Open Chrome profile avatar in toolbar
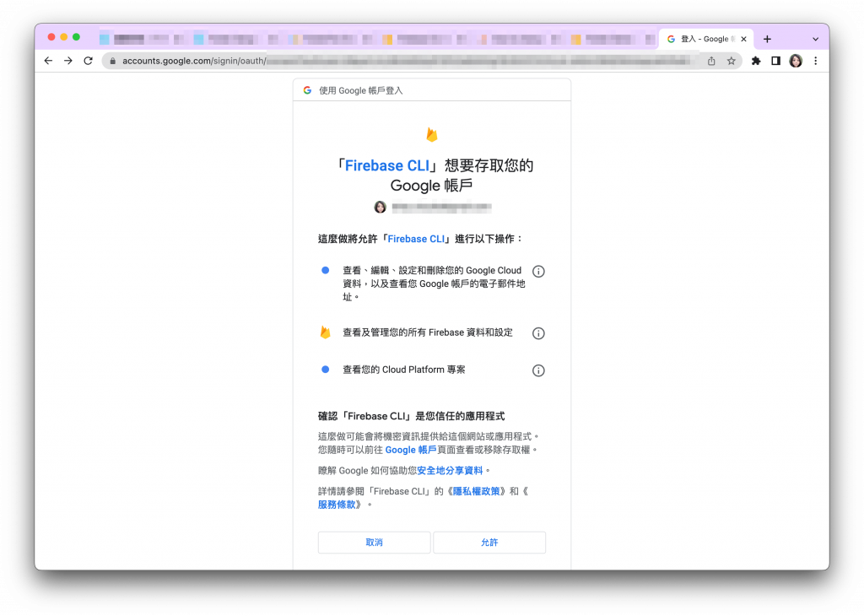This screenshot has width=864, height=616. [796, 61]
